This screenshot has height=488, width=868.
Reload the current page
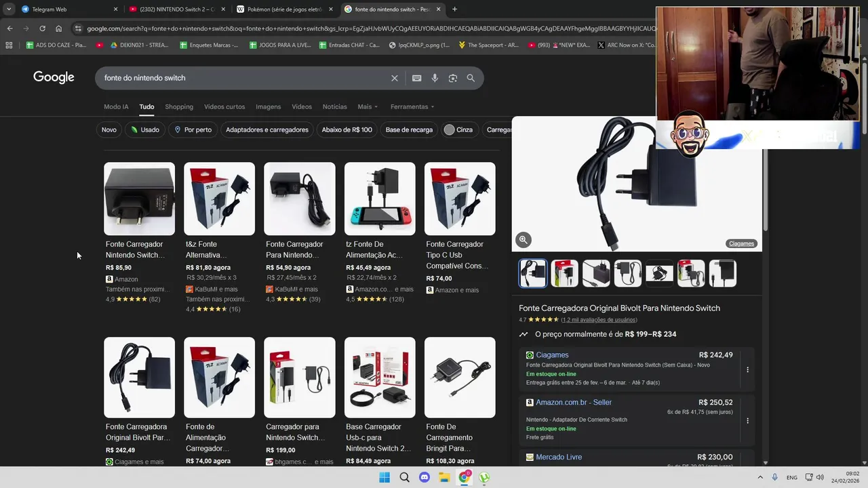click(x=42, y=28)
